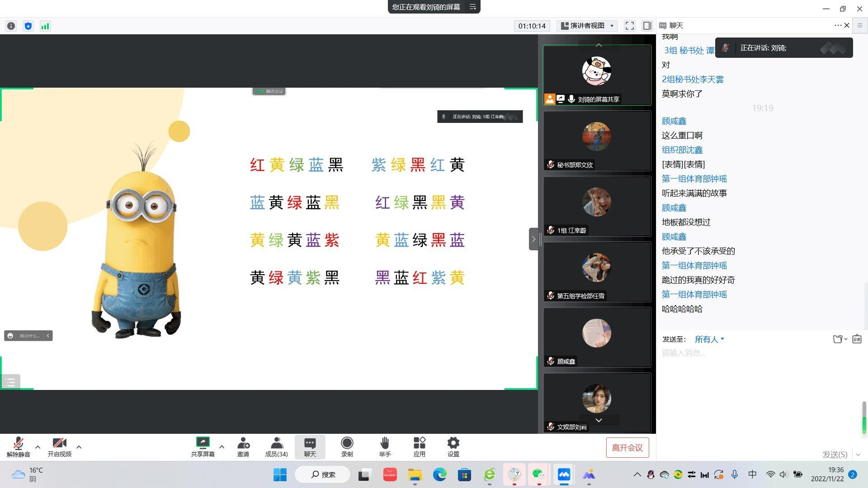The width and height of the screenshot is (868, 488).
Task: Select 1组 江幸蔚 video tile
Action: point(597,206)
